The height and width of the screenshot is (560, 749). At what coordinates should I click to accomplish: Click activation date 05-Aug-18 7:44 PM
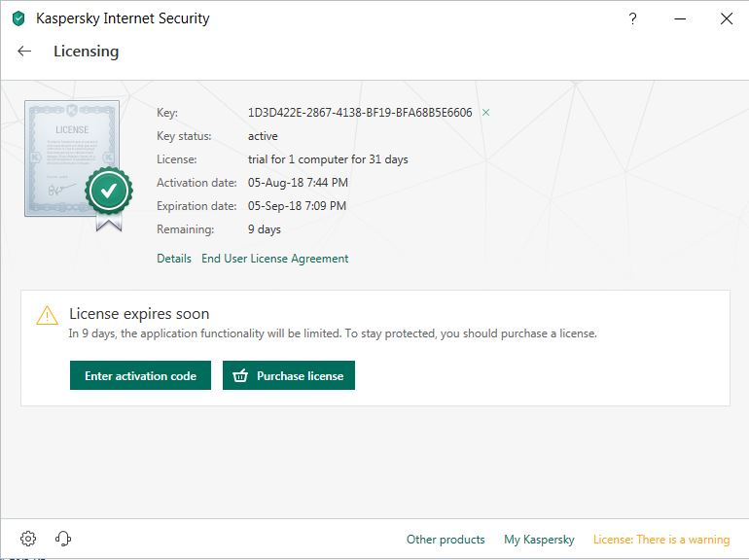pyautogui.click(x=298, y=183)
